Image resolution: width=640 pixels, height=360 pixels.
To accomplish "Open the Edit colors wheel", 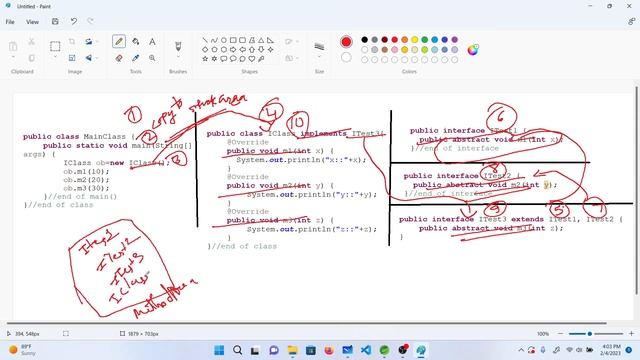I will (x=473, y=49).
